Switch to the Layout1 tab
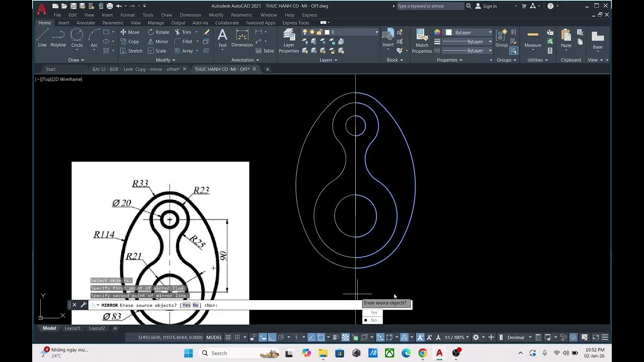644x362 pixels. (x=72, y=328)
